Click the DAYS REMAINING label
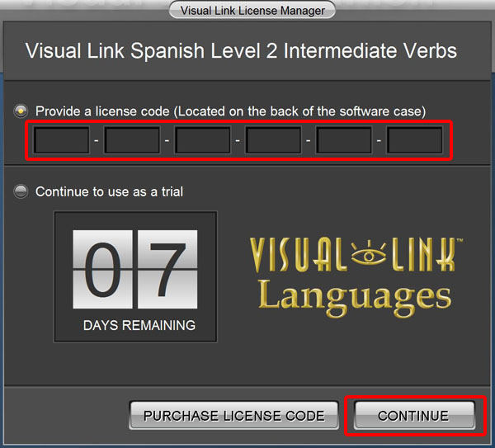This screenshot has width=495, height=448. (x=139, y=325)
